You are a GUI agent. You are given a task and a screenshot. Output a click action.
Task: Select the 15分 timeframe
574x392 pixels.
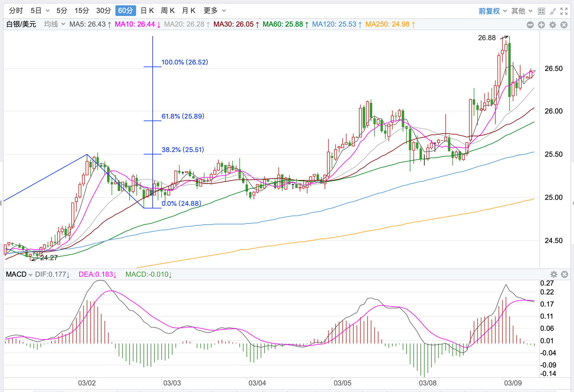click(x=82, y=11)
